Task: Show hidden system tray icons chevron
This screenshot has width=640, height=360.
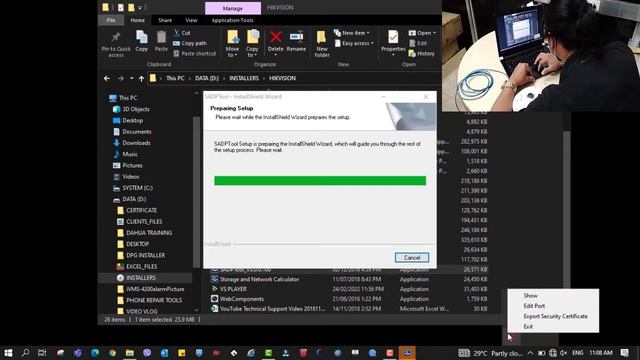Action: tap(530, 353)
